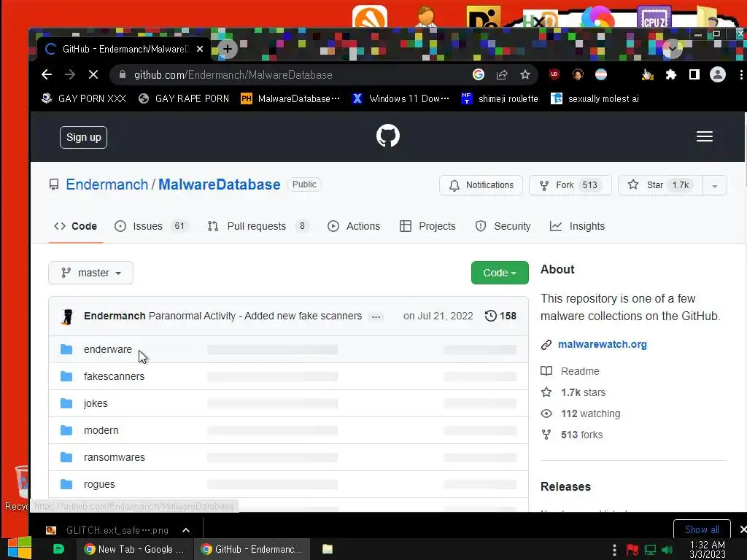Open the MalwareDatabase repository link

coord(219,184)
